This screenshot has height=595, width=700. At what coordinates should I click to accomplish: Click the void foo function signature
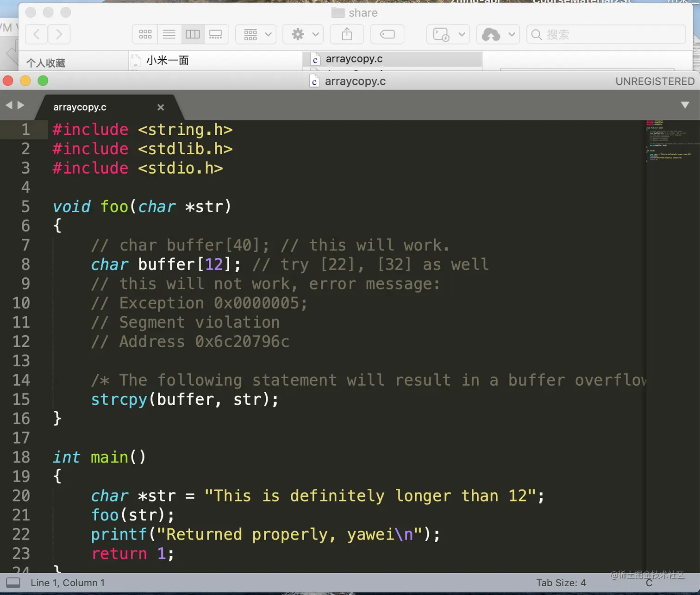pos(142,207)
